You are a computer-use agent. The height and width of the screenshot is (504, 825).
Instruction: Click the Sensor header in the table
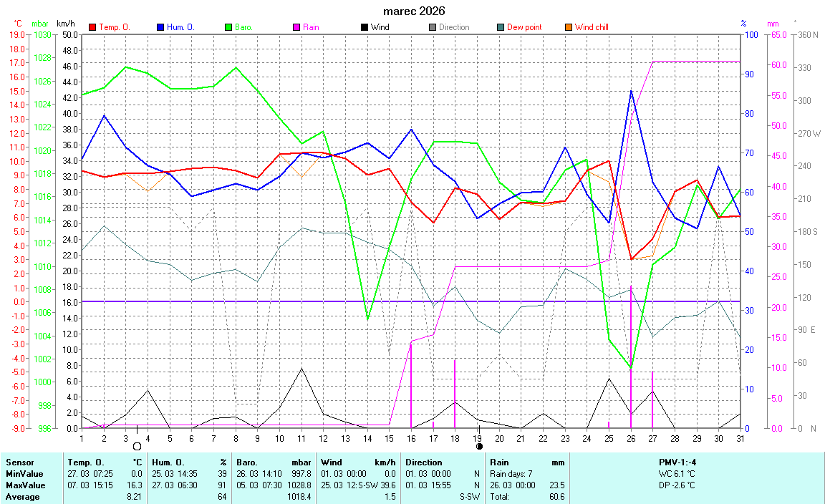(19, 462)
